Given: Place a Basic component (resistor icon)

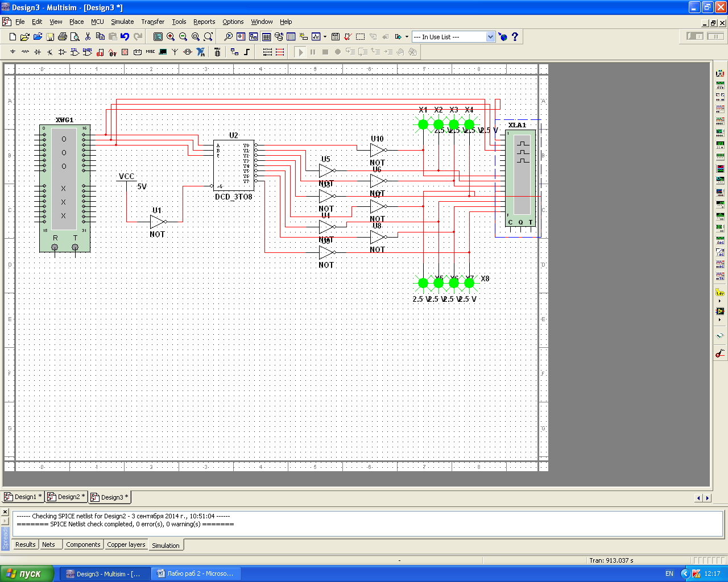Looking at the screenshot, I should point(25,52).
